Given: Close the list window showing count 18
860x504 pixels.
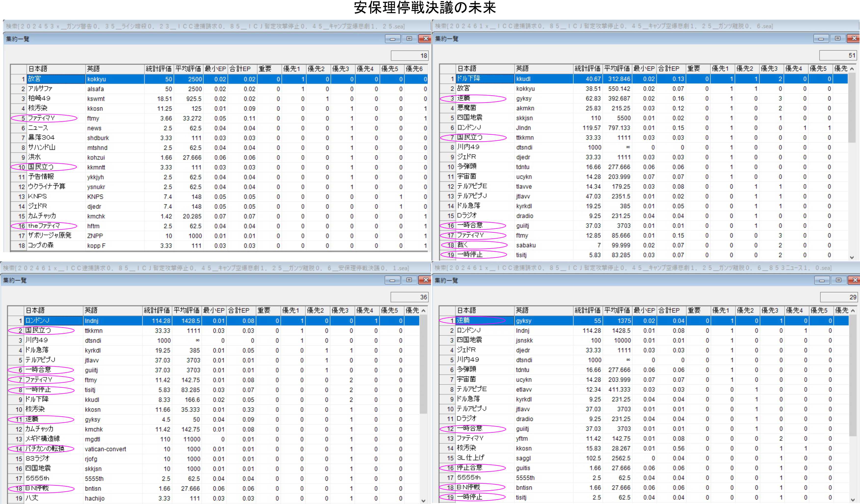Looking at the screenshot, I should click(425, 39).
